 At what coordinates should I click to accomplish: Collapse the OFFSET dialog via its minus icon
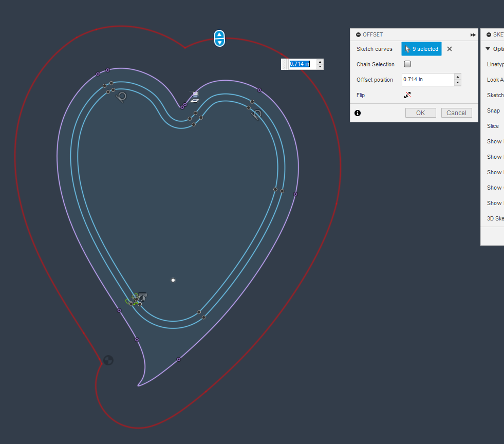click(x=358, y=34)
